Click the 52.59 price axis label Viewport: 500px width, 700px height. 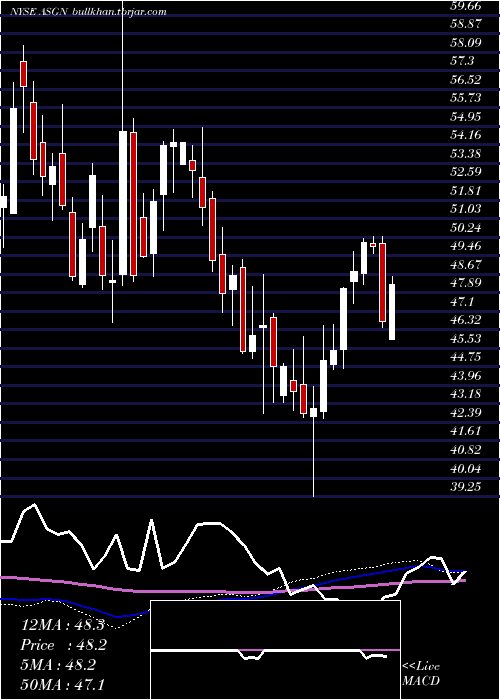[465, 172]
